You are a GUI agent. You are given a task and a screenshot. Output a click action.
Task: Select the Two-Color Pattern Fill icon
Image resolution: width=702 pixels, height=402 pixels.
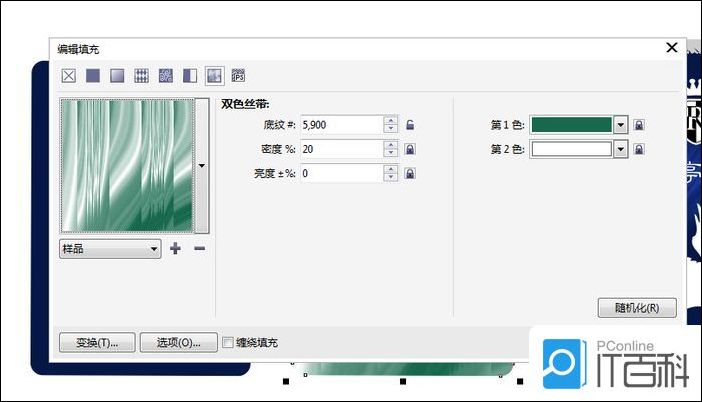click(x=190, y=76)
